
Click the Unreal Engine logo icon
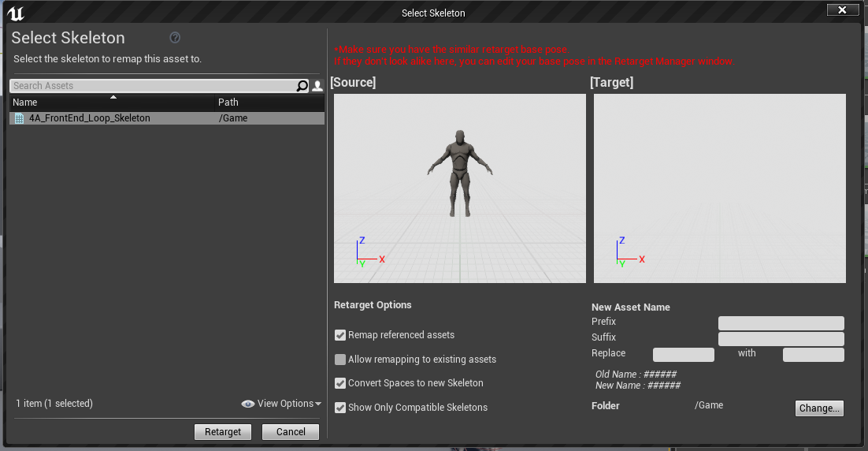point(16,13)
